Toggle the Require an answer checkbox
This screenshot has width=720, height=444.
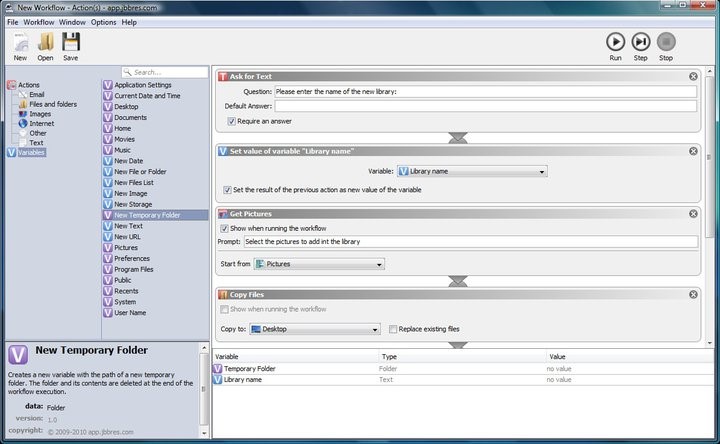tap(232, 122)
